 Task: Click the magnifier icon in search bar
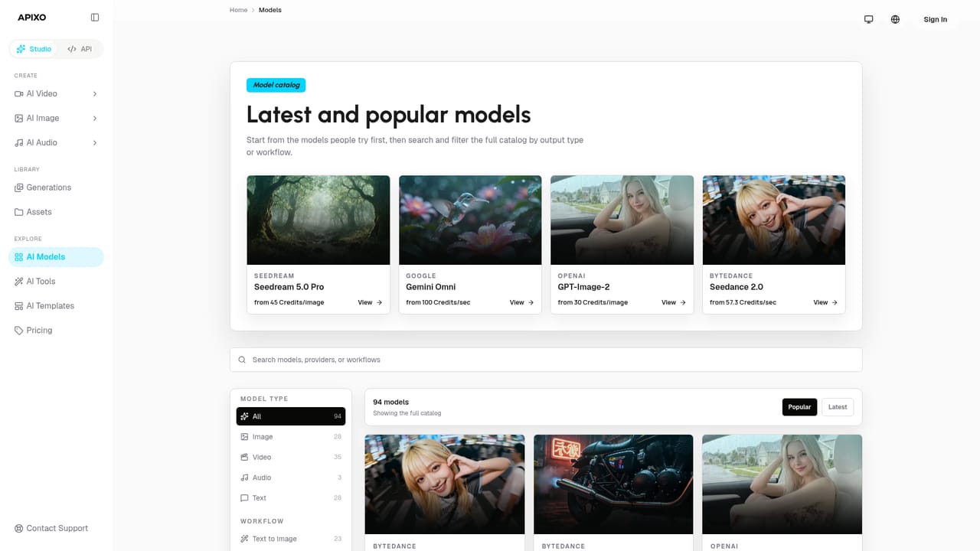coord(243,360)
